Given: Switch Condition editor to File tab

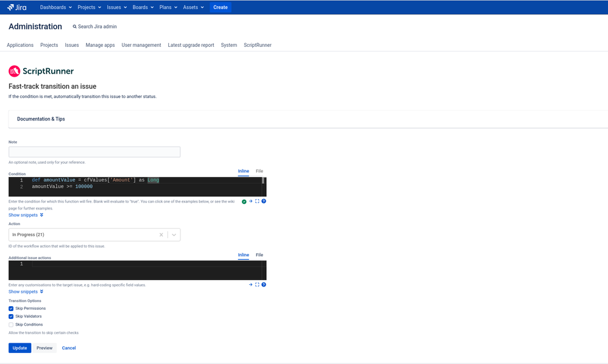Looking at the screenshot, I should tap(260, 171).
